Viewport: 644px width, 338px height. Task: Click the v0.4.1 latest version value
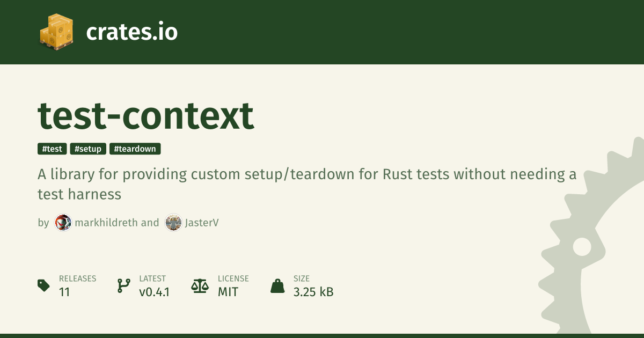click(155, 292)
